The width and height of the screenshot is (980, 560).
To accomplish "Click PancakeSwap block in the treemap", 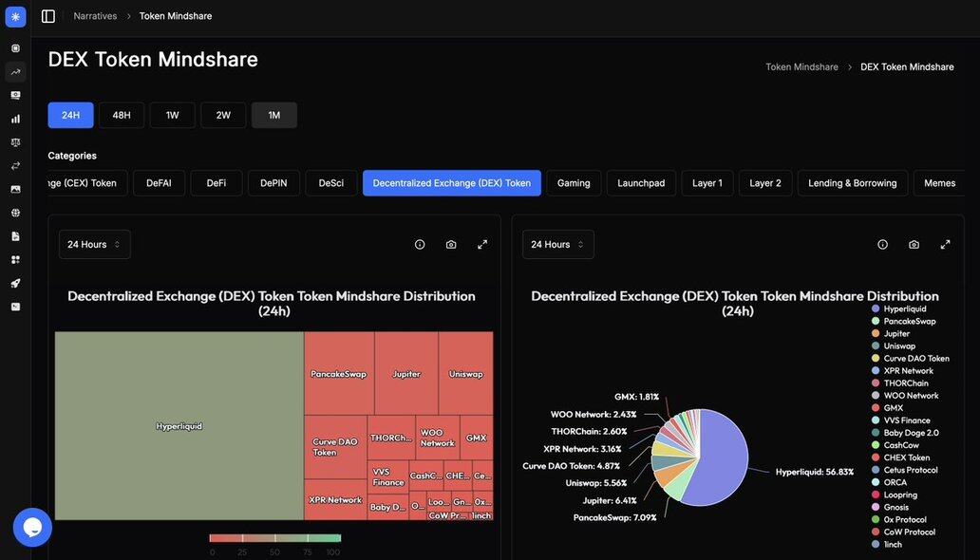I will point(339,374).
